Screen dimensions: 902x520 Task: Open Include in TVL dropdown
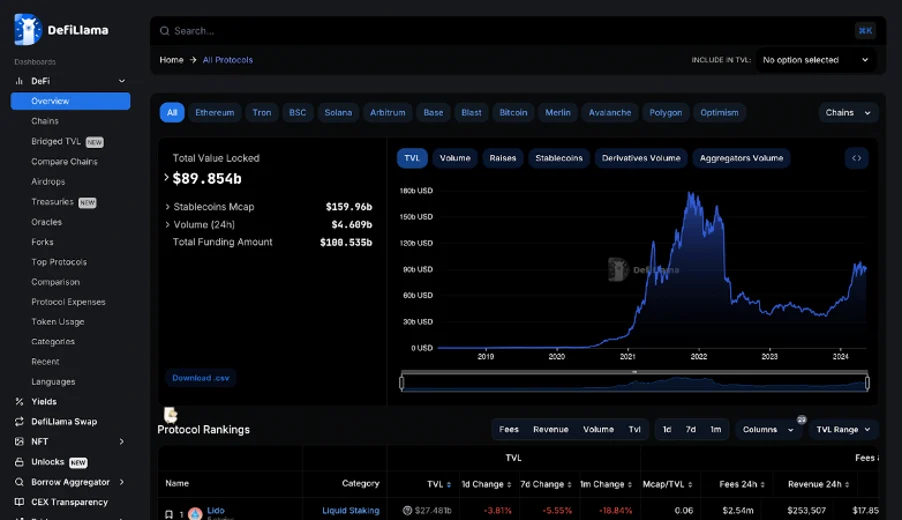tap(816, 60)
